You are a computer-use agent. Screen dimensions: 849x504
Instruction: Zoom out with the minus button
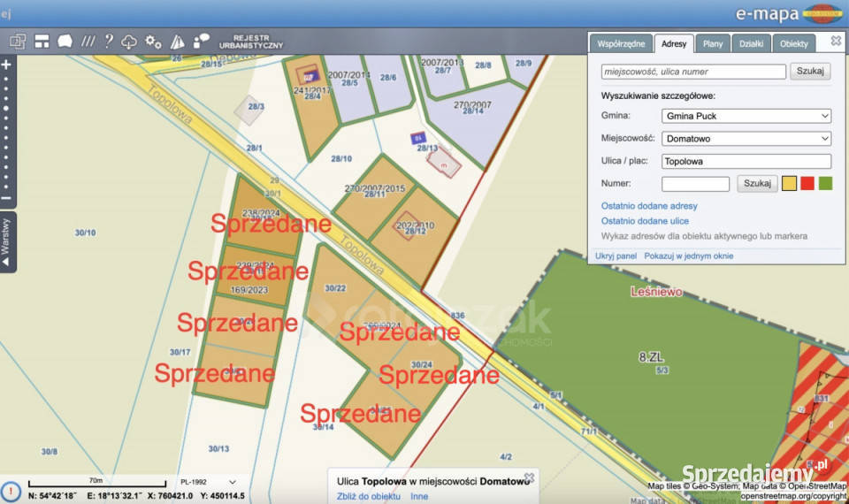tap(6, 199)
